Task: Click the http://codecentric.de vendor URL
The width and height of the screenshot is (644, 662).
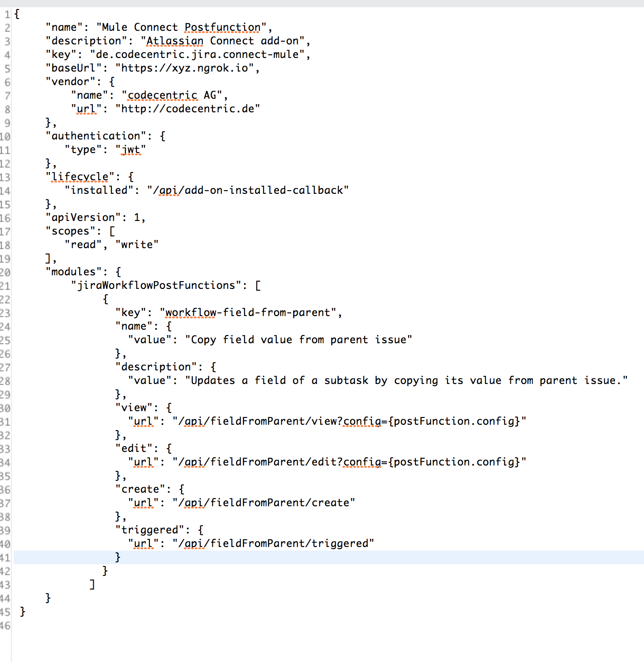Action: (x=187, y=109)
